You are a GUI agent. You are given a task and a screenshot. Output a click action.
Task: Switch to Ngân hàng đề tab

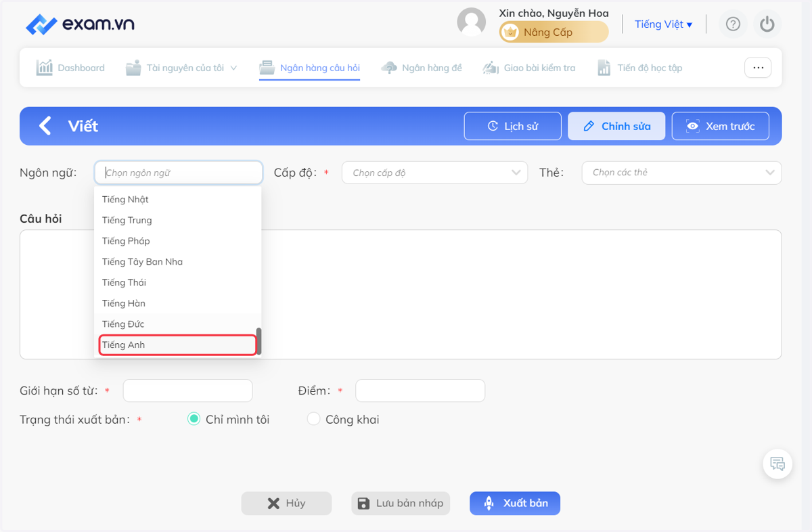click(x=422, y=68)
